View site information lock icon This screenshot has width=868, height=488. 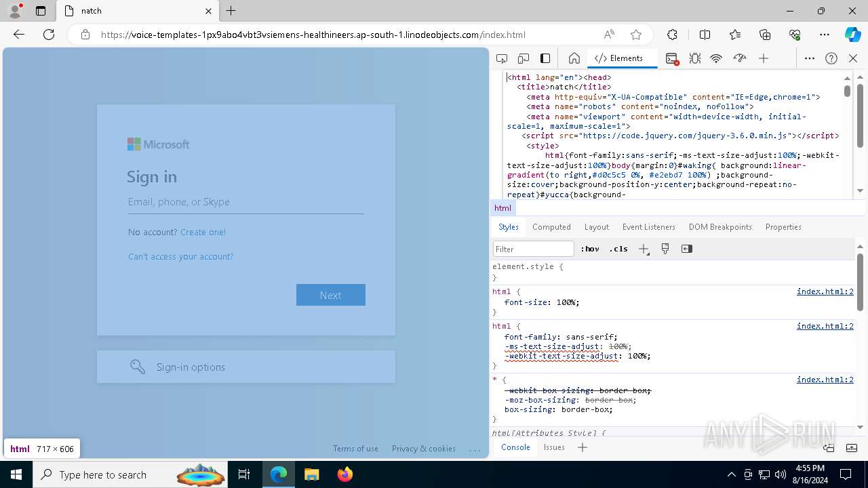pos(85,35)
